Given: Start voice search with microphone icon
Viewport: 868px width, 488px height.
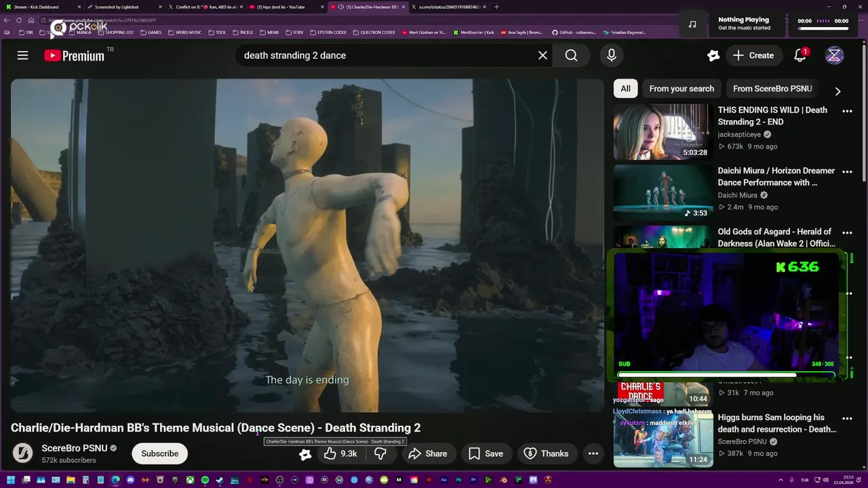Looking at the screenshot, I should pos(612,56).
